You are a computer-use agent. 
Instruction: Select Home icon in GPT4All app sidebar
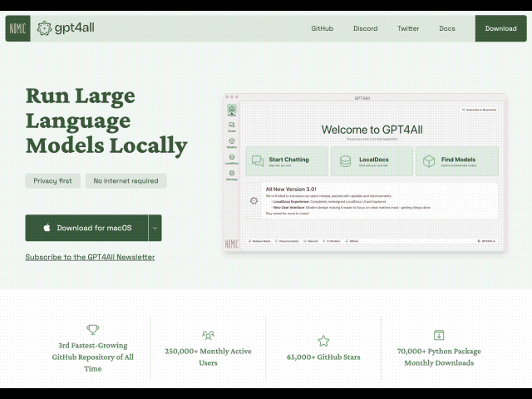[x=232, y=111]
